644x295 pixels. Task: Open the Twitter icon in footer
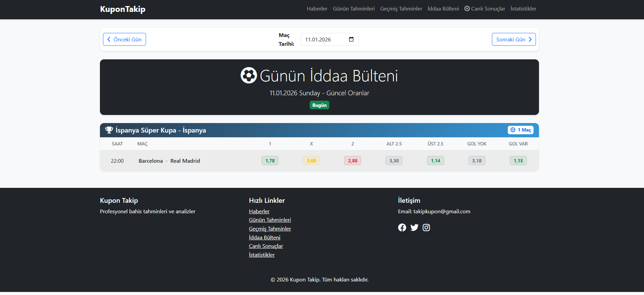pos(414,228)
